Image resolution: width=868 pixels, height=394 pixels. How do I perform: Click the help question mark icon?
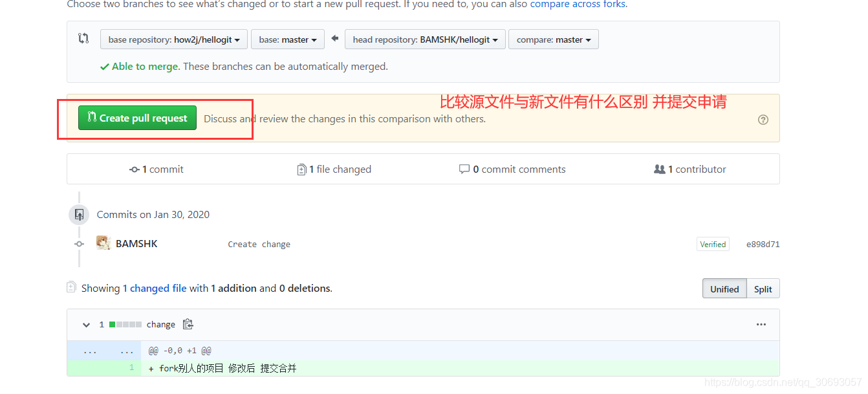coord(763,120)
